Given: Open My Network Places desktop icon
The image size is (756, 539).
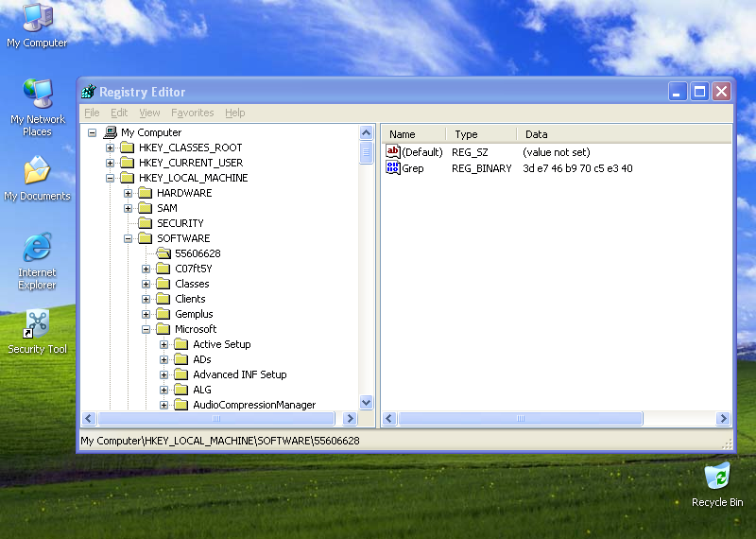Looking at the screenshot, I should [37, 107].
